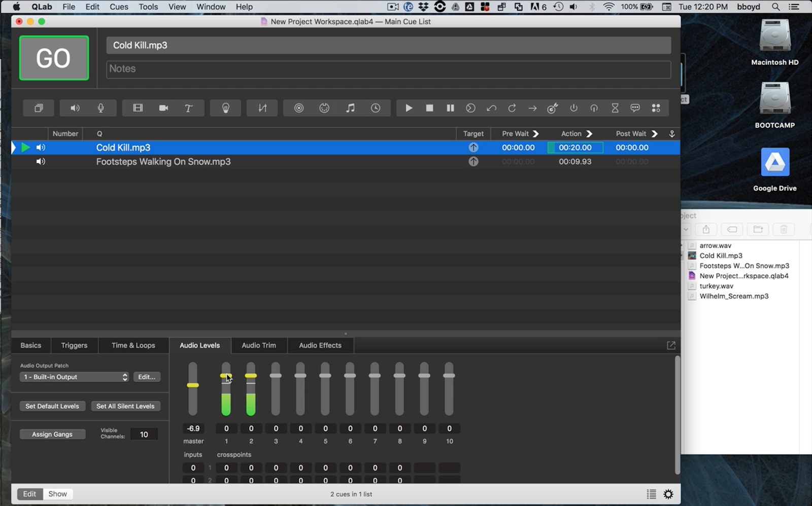Add a MIDI cue
Viewport: 812px width, 506px height.
tap(324, 107)
